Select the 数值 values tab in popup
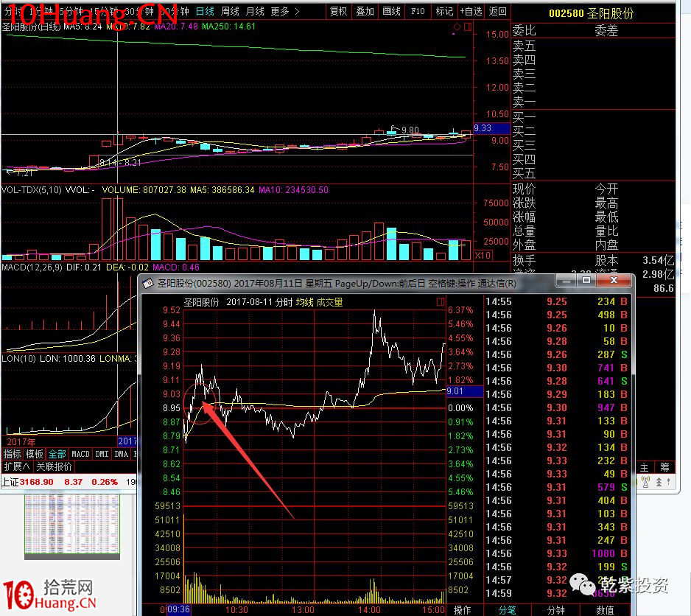The width and height of the screenshot is (691, 616). [x=605, y=610]
